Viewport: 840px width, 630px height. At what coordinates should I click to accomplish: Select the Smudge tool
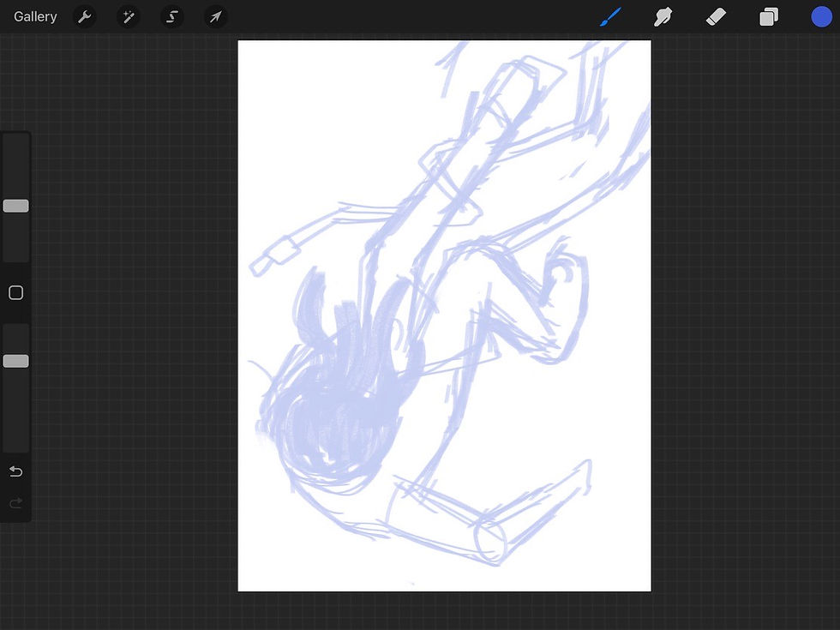[x=663, y=17]
